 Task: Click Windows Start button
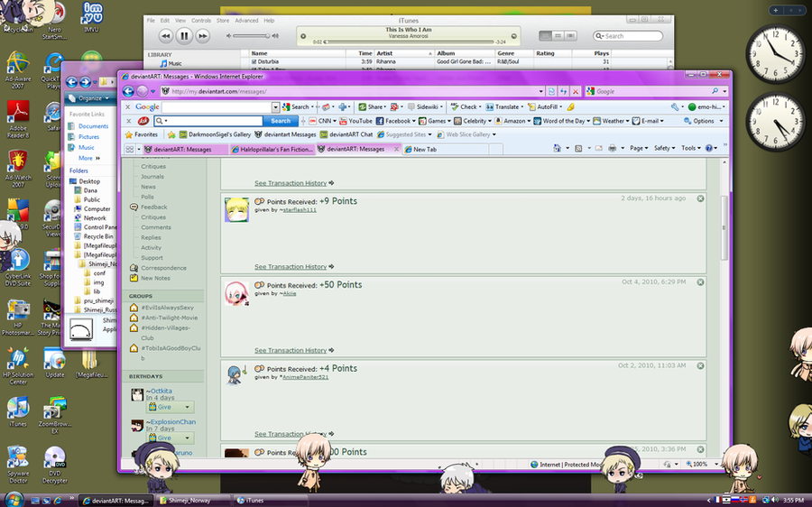[x=13, y=500]
